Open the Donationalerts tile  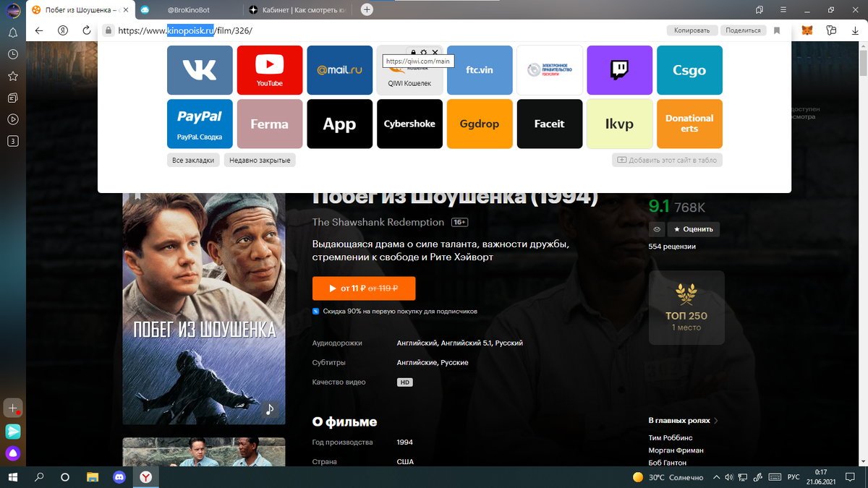click(x=689, y=124)
